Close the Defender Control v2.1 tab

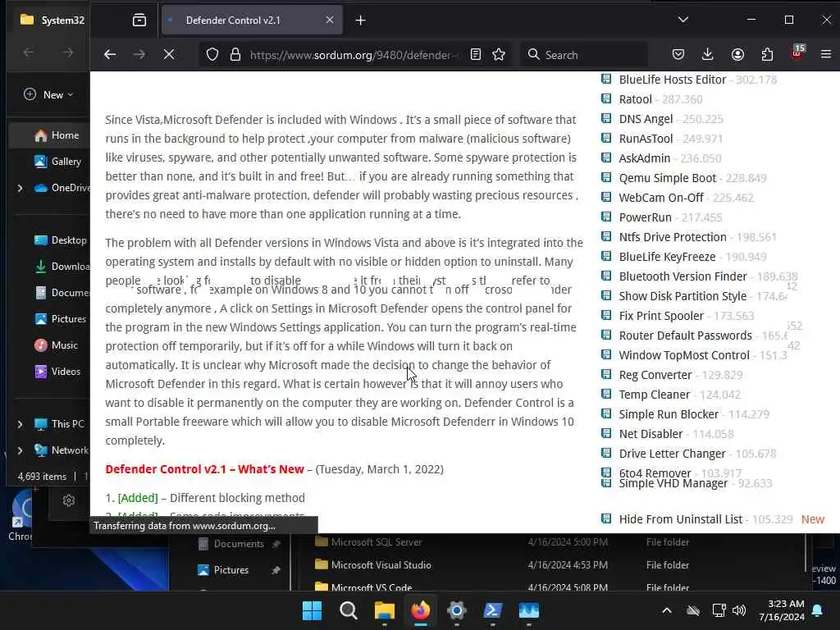[330, 20]
